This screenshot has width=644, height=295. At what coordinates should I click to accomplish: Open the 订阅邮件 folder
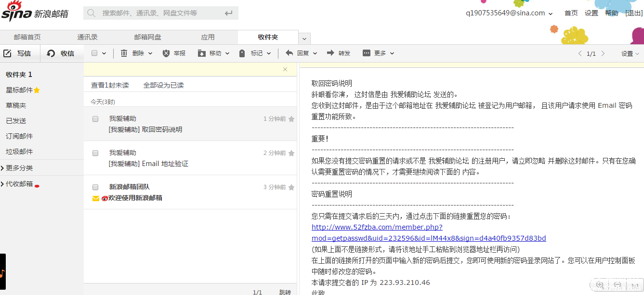click(x=19, y=136)
